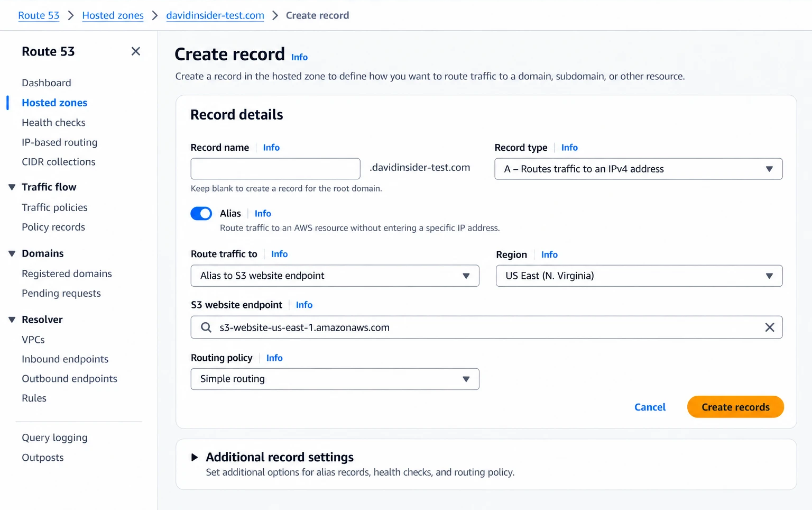Collapse the Resolver sidebar group

point(12,320)
